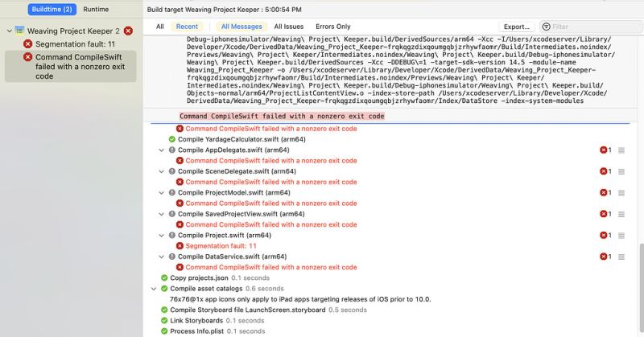Click status icon of Project.swift row
The width and height of the screenshot is (644, 337).
tap(172, 236)
